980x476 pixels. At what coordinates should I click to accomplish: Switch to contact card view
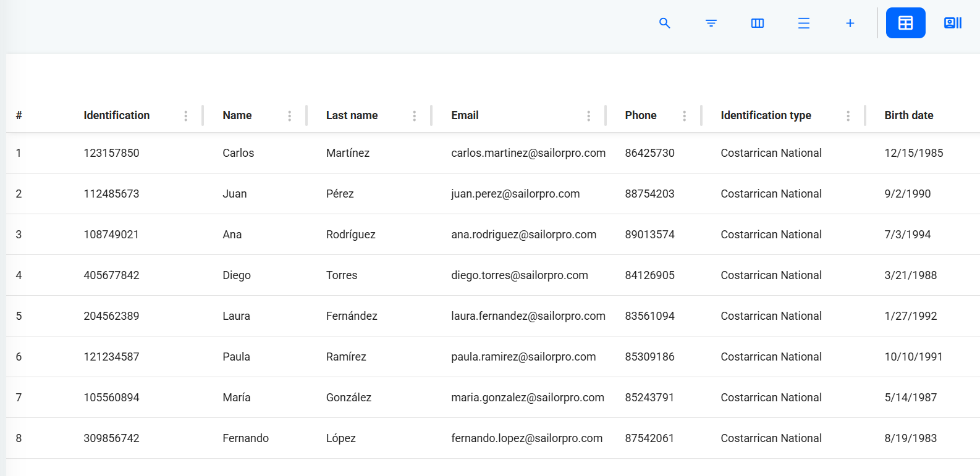(x=953, y=23)
